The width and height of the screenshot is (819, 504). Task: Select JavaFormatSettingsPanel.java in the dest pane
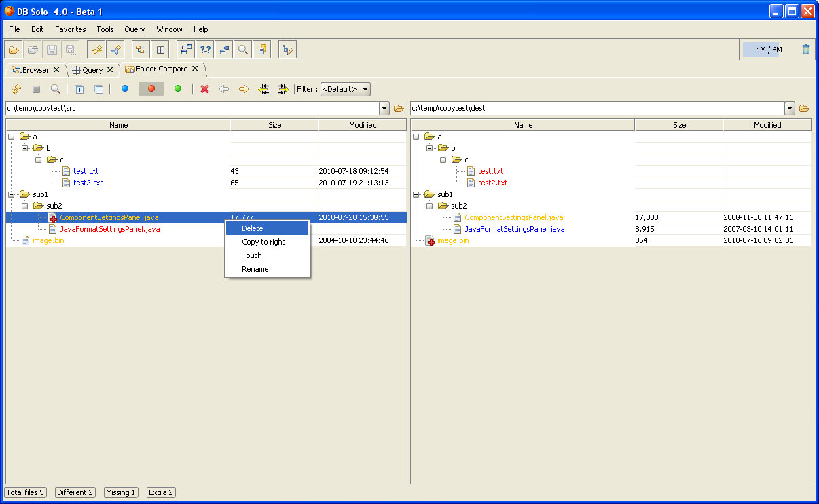coord(514,229)
